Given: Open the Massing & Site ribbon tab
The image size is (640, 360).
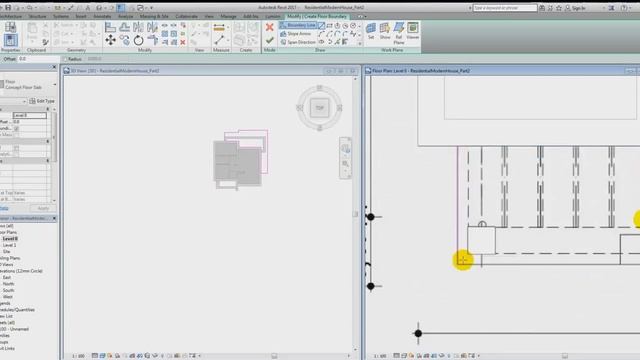Looking at the screenshot, I should coord(154,16).
